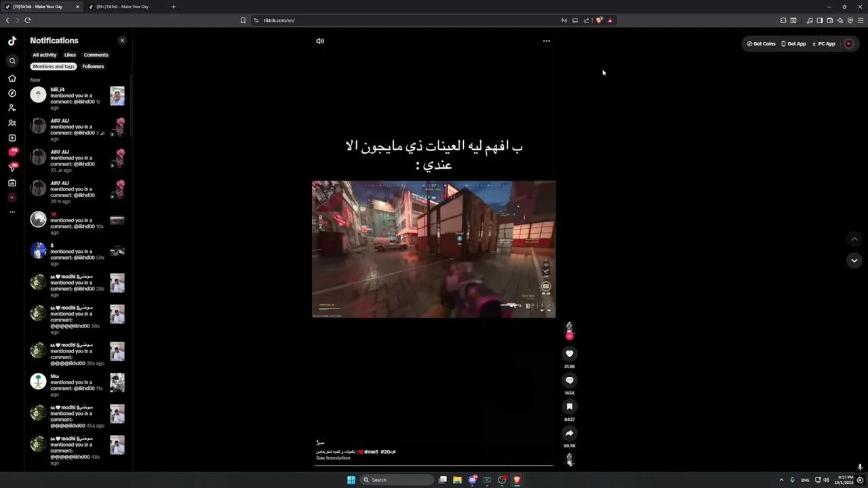Go to For You home icon
The image size is (868, 488).
(x=12, y=78)
